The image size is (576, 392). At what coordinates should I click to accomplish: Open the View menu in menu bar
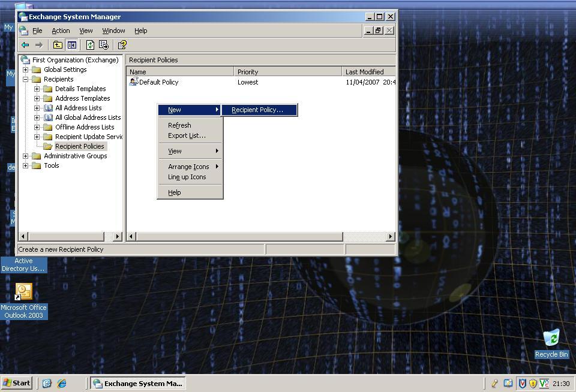pos(86,31)
